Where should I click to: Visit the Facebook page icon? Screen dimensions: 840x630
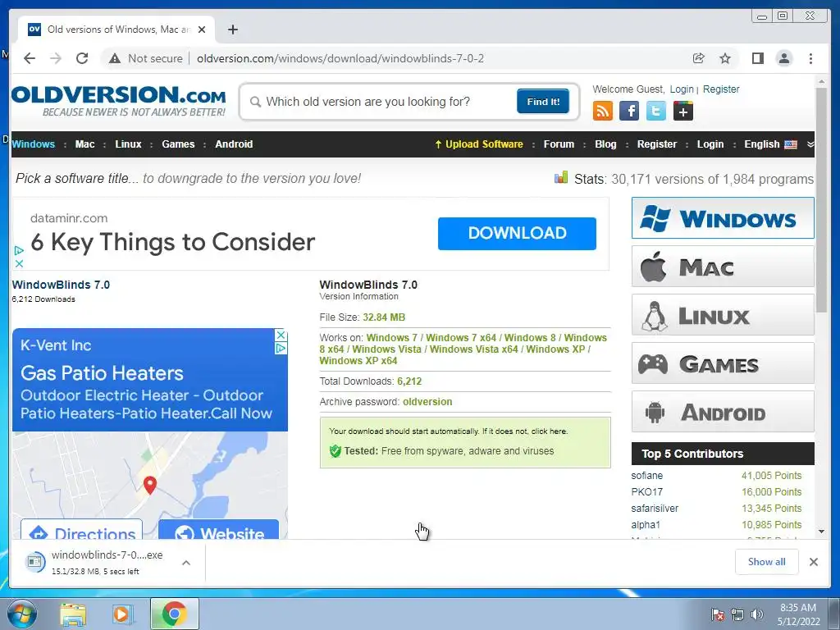629,111
